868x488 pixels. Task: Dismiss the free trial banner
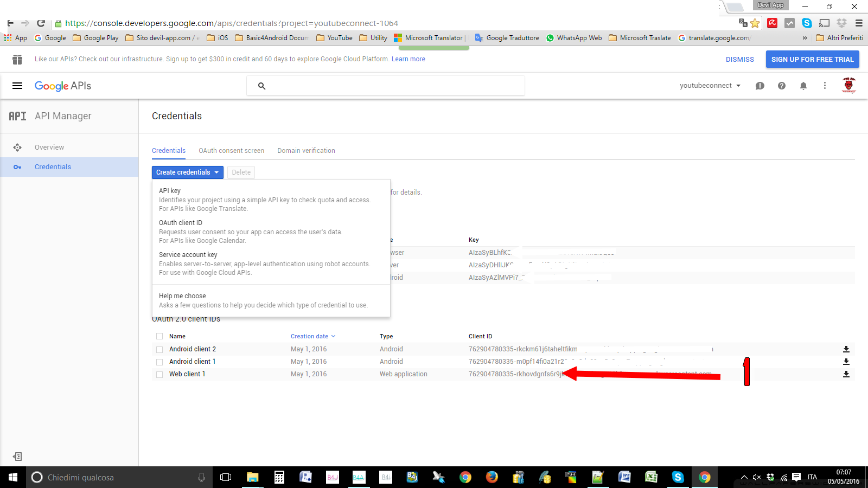(x=740, y=60)
